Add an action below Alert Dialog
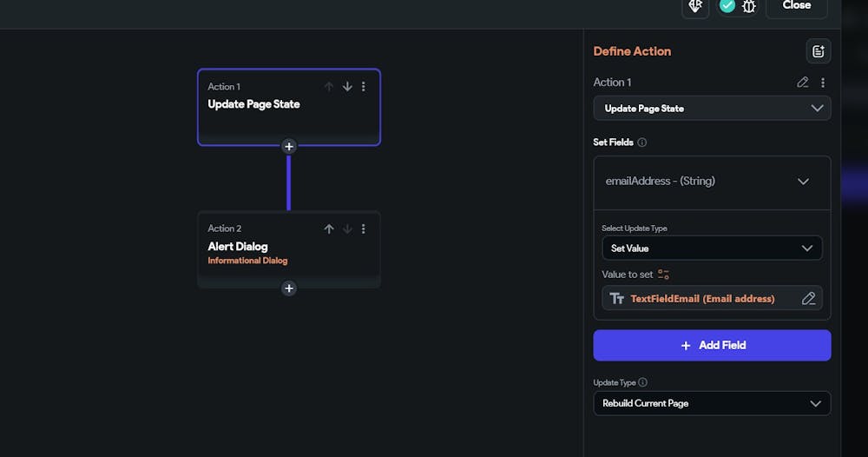 pos(289,288)
